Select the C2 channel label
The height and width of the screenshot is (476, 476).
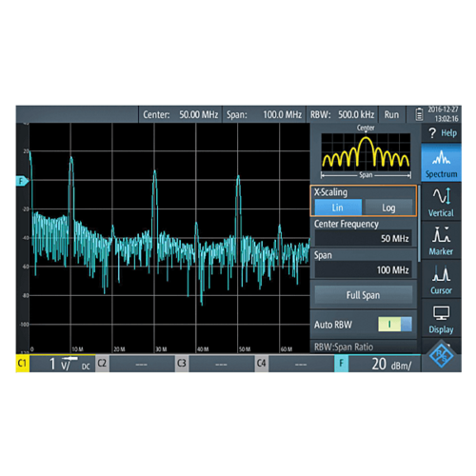[x=102, y=364]
